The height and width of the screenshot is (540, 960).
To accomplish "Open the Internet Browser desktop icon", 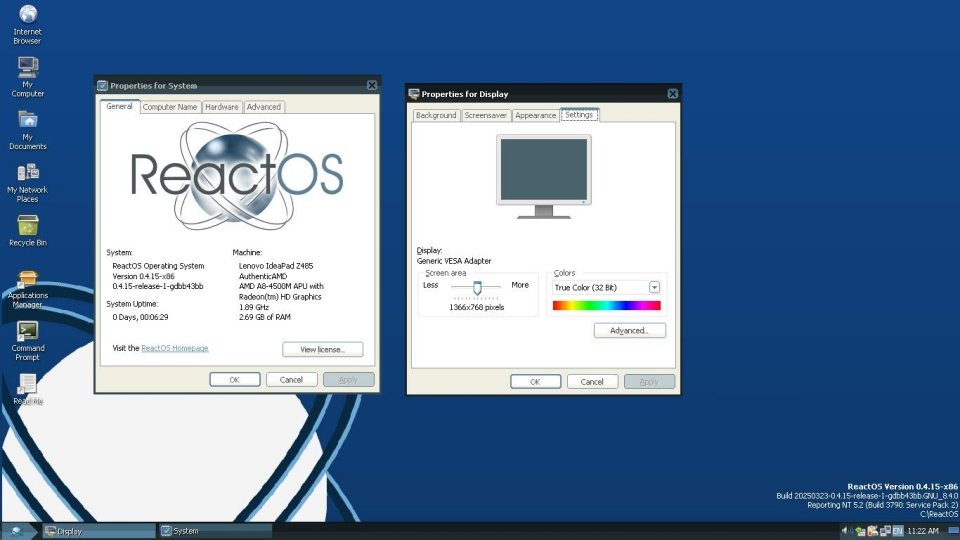I will 28,24.
